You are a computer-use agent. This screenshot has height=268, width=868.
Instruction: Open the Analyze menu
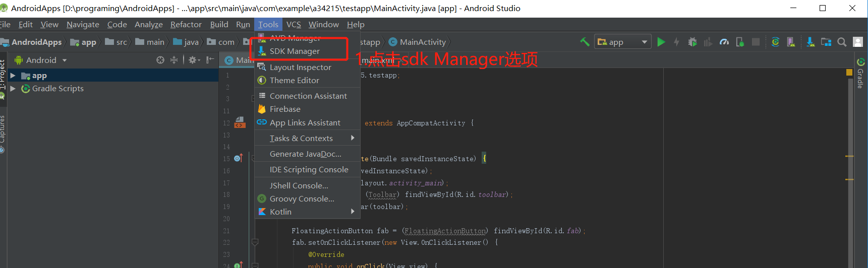click(x=149, y=24)
